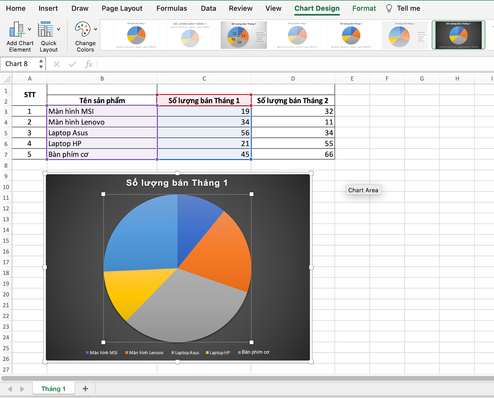Open the Insert ribbon tab
The width and height of the screenshot is (494, 398).
click(48, 8)
